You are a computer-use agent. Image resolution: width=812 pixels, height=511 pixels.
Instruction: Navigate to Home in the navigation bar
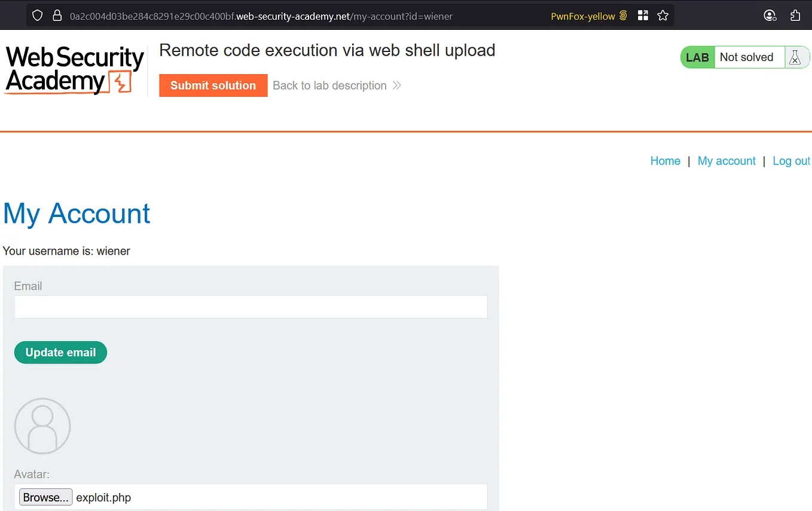tap(665, 161)
